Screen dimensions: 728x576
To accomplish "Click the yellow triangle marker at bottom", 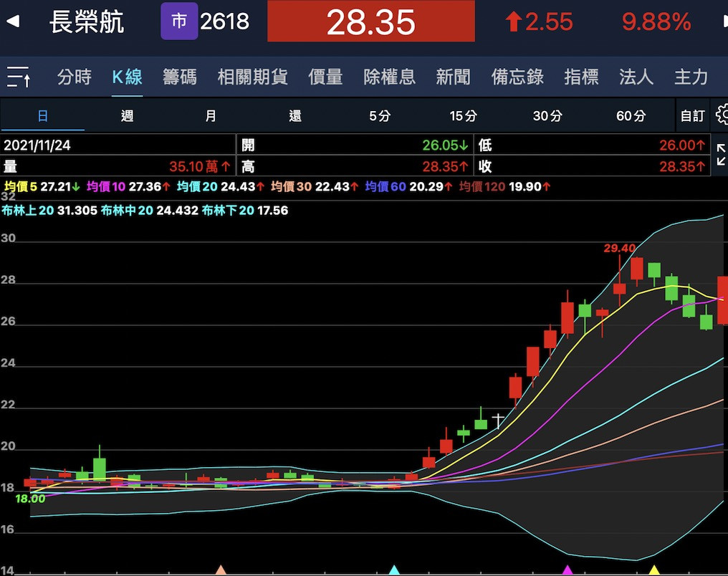I will coord(653,570).
